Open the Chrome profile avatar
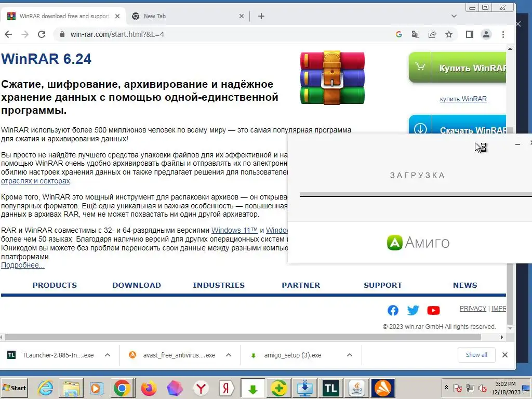The height and width of the screenshot is (399, 532). pyautogui.click(x=486, y=34)
